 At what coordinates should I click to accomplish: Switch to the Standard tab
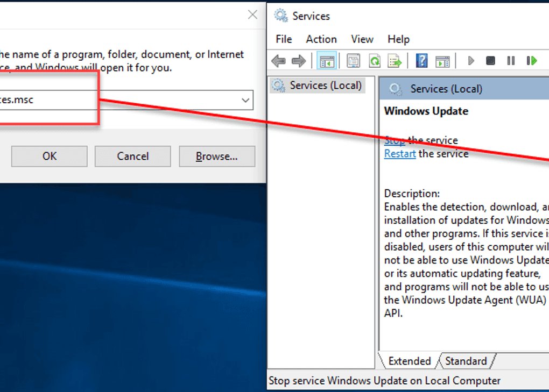point(466,361)
